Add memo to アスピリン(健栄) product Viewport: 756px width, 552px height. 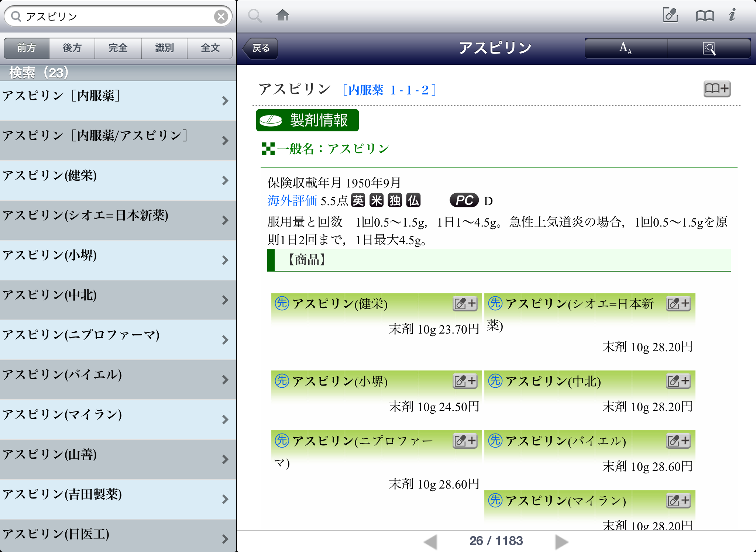click(x=465, y=304)
